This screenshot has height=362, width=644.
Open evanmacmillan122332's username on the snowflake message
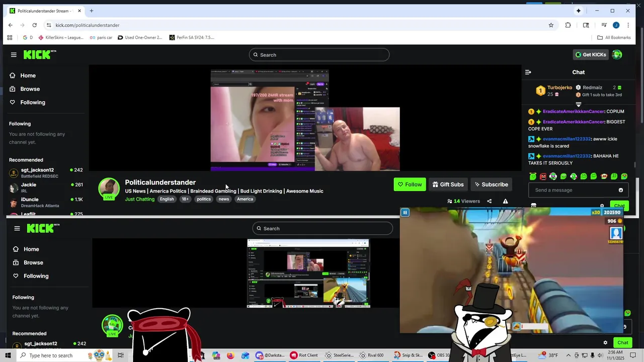[567, 139]
